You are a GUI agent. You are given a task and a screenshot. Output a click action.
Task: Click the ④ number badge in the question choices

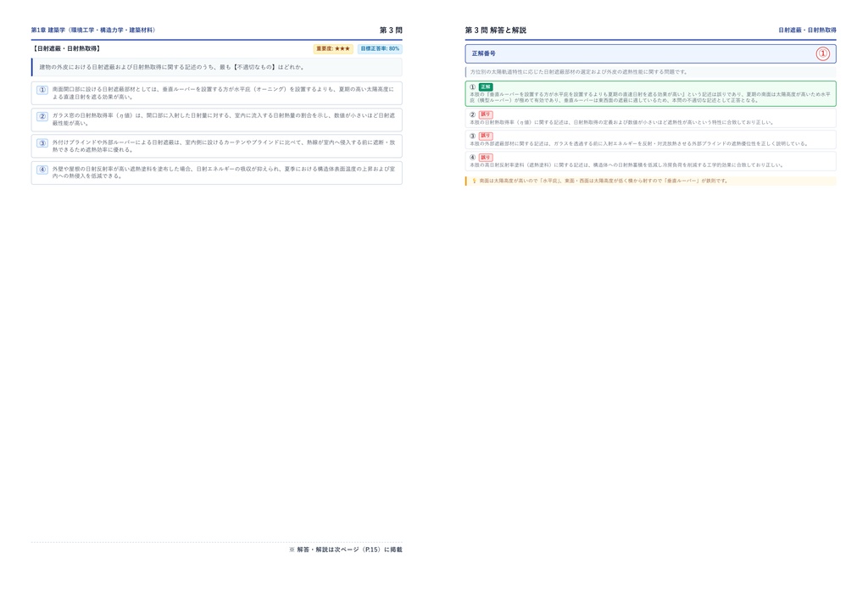click(x=42, y=170)
